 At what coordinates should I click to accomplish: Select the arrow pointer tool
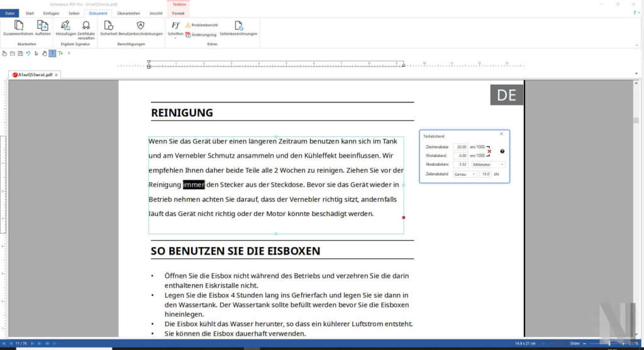point(36,53)
